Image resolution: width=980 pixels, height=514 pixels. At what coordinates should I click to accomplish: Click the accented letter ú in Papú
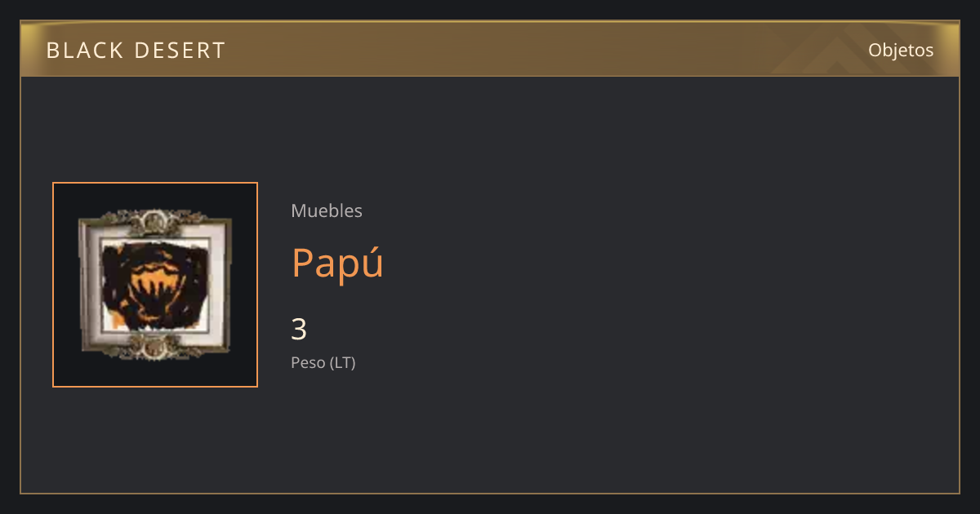372,262
